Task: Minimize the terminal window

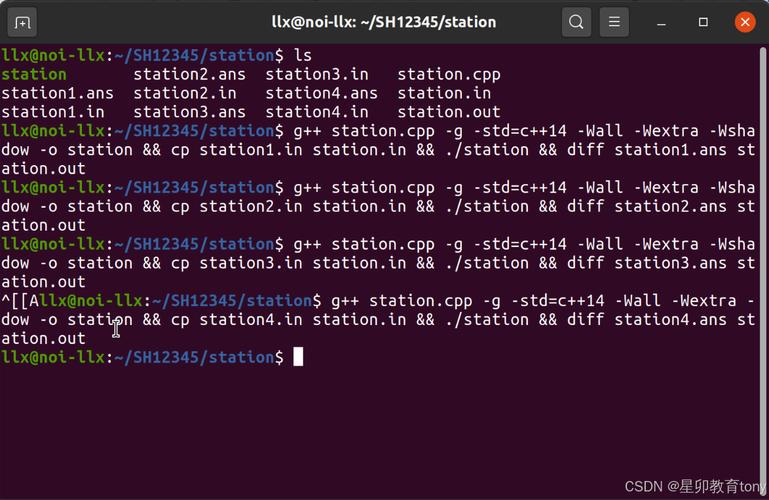Action: click(661, 23)
